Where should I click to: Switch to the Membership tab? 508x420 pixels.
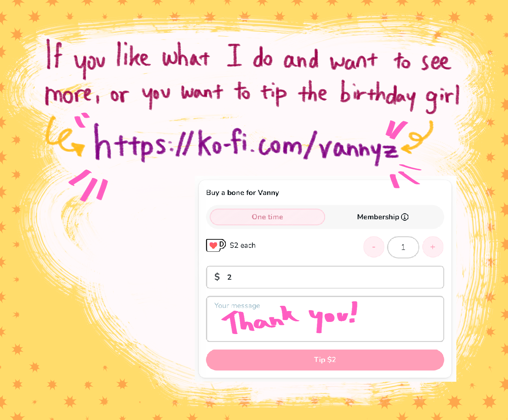coord(383,217)
